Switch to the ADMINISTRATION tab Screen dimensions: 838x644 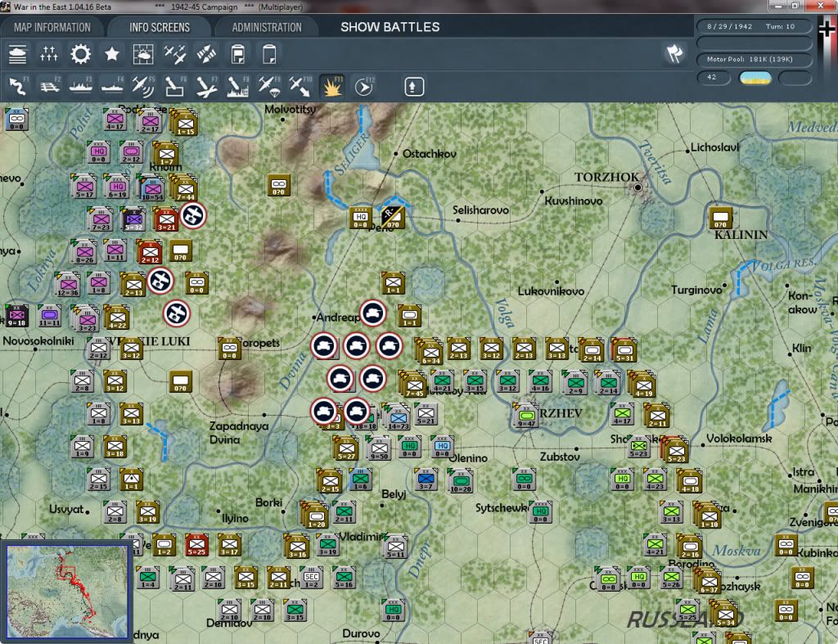coord(267,27)
